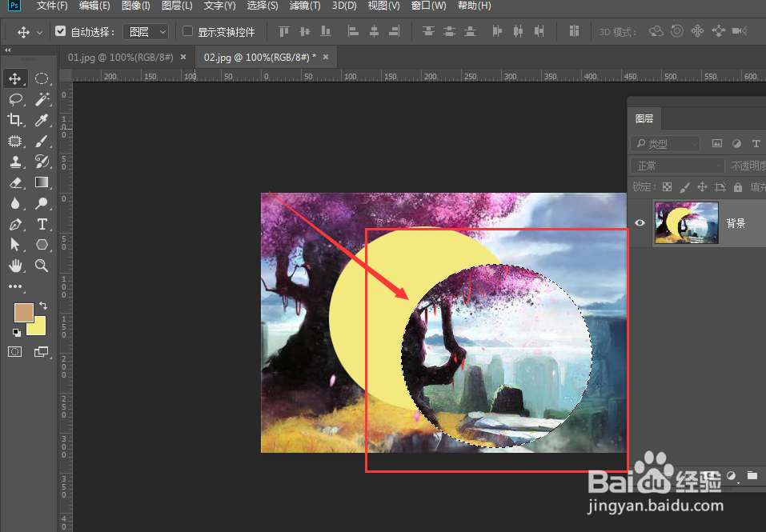Toggle pixel layer filter icon

716,143
